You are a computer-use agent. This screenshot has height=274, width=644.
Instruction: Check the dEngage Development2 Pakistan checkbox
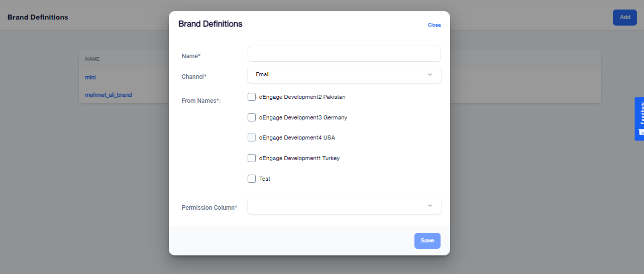point(252,97)
